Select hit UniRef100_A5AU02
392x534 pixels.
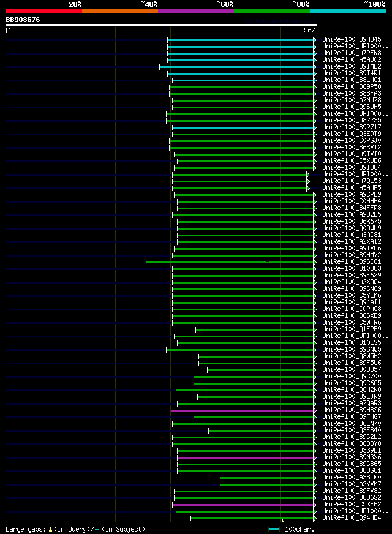[352, 59]
